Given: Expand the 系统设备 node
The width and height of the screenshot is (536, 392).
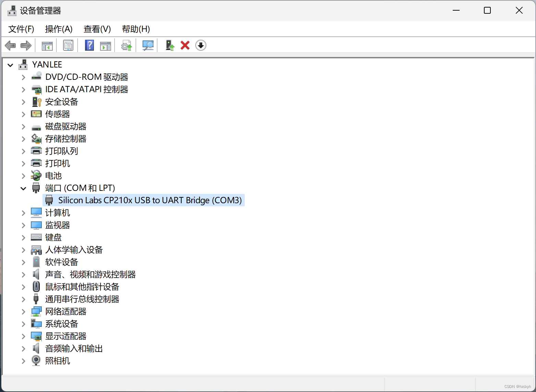Looking at the screenshot, I should pyautogui.click(x=23, y=324).
